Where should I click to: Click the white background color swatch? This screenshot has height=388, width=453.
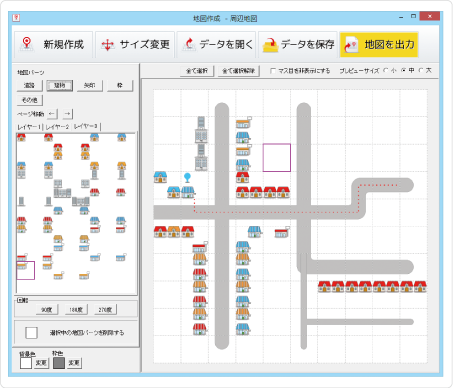(26, 363)
